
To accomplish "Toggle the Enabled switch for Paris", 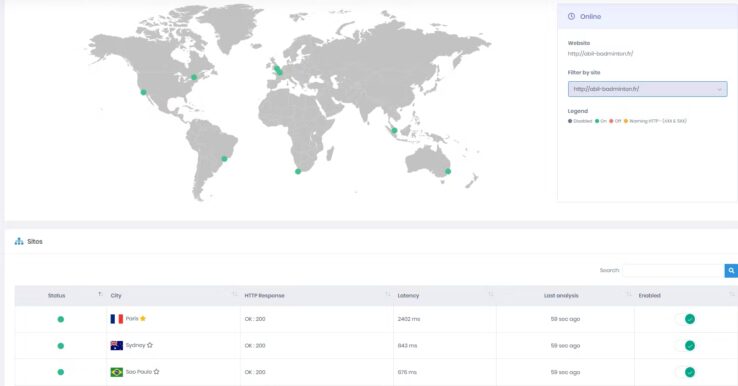I will pos(685,319).
